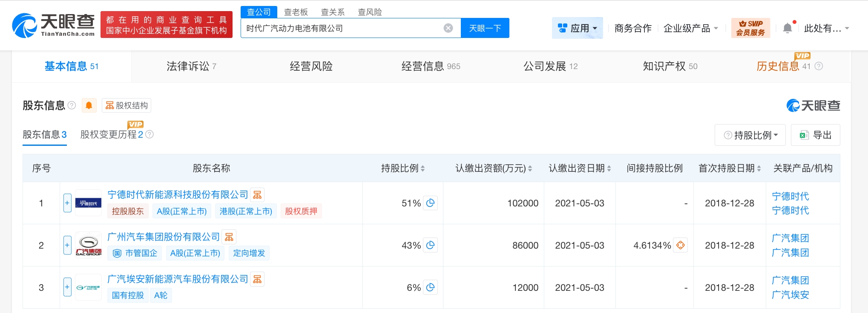Click the 天眼一下 search button
The width and height of the screenshot is (868, 313).
485,28
